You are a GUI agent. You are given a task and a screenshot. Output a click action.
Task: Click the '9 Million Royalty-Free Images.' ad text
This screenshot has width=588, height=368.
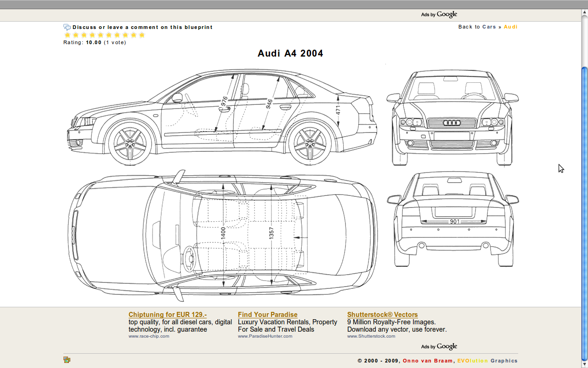tap(391, 322)
